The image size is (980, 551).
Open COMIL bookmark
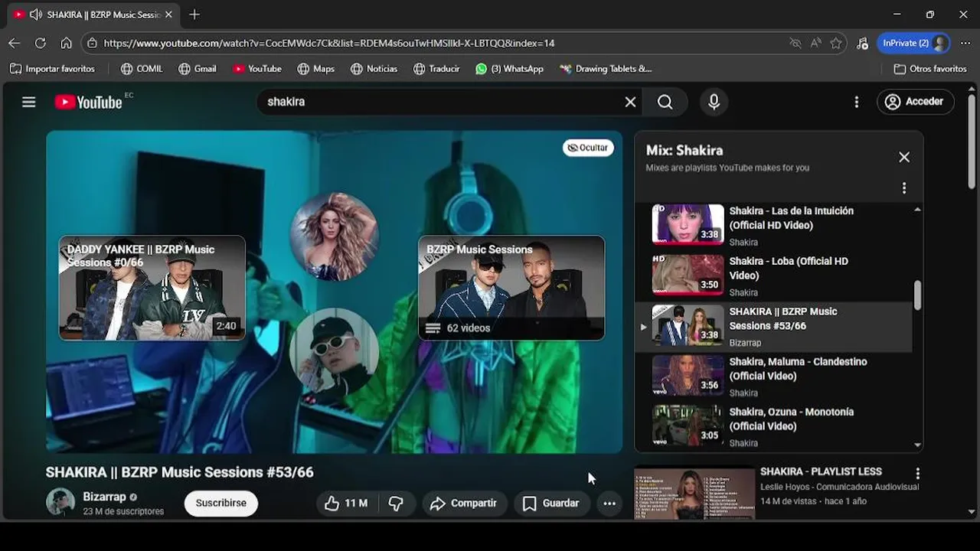coord(142,69)
